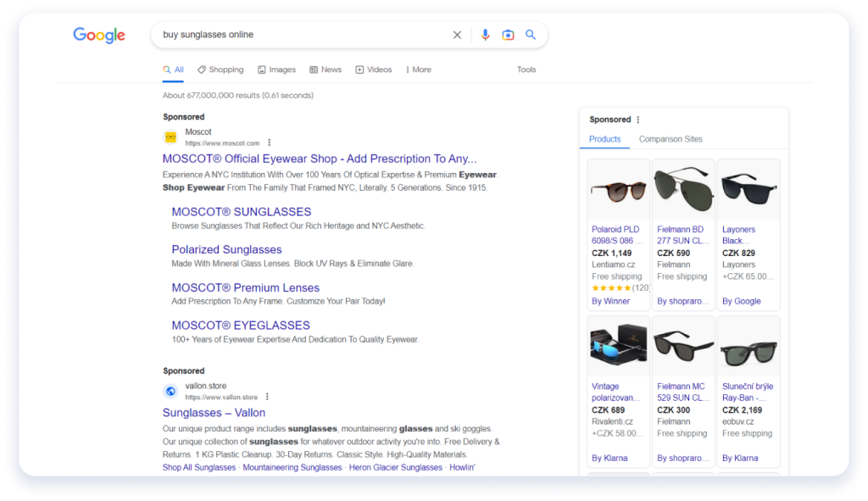Open Google Lens camera icon in search bar
The image size is (868, 501).
point(508,34)
